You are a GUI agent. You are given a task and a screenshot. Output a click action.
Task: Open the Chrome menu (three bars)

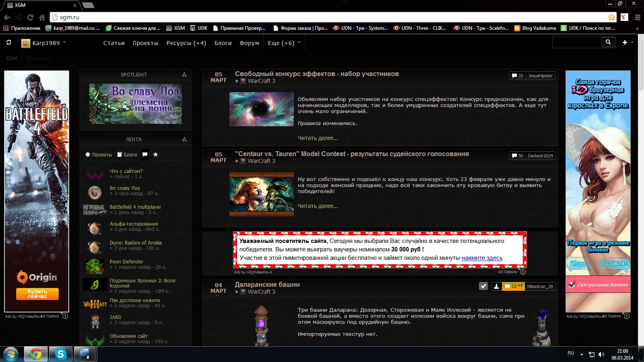point(638,17)
